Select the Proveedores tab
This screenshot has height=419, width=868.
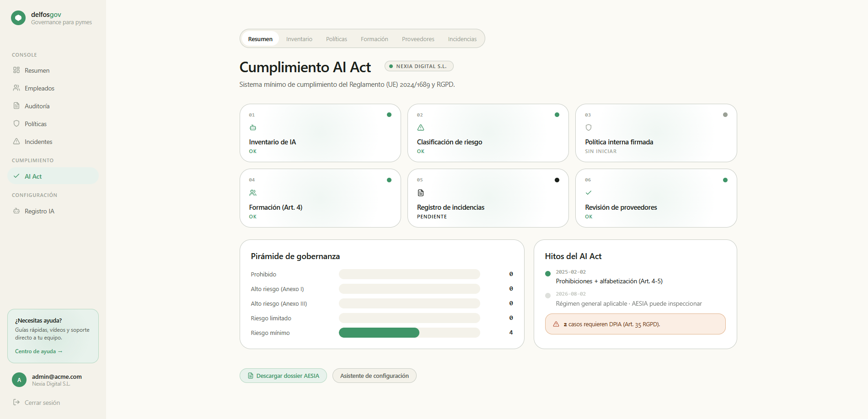pos(418,39)
